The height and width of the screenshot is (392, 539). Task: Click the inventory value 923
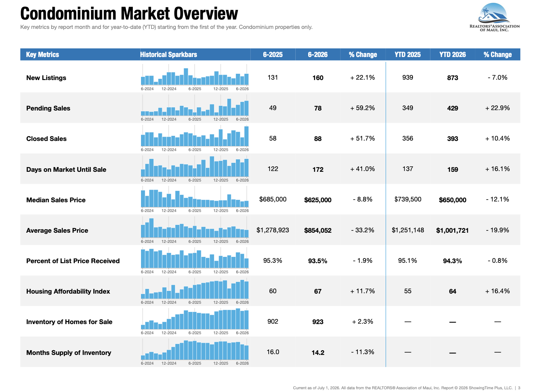tap(318, 322)
